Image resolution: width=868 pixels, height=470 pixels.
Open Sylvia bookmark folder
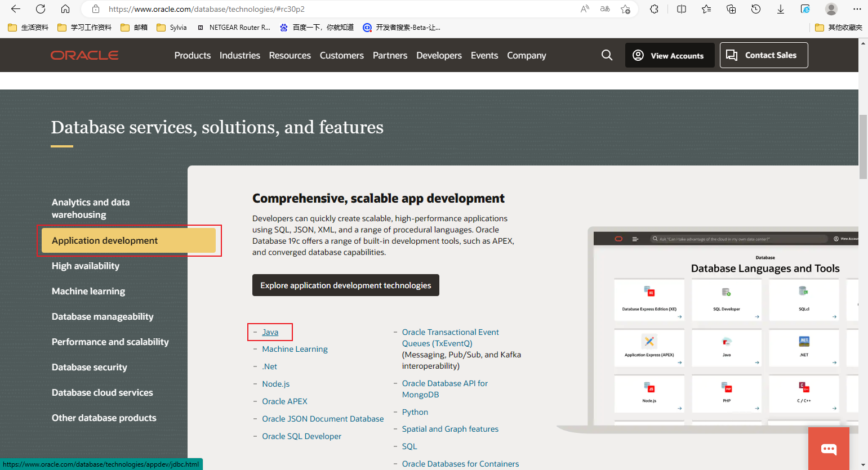click(172, 27)
